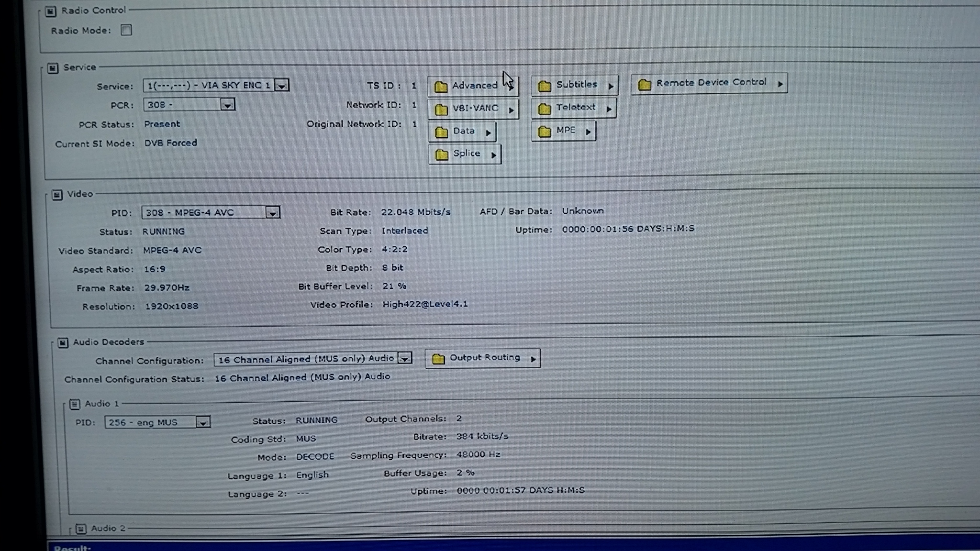The image size is (980, 551).
Task: Open the Teletext menu button
Action: pos(574,108)
